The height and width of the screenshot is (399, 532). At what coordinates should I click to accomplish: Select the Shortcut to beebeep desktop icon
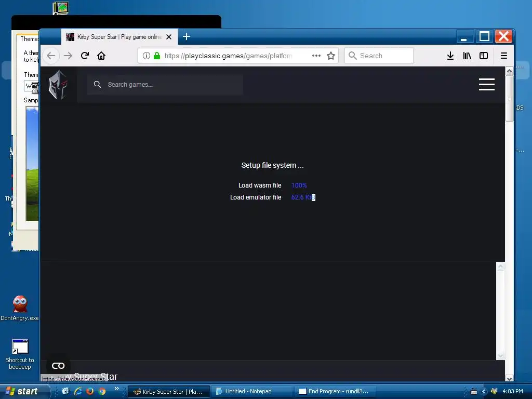20,354
